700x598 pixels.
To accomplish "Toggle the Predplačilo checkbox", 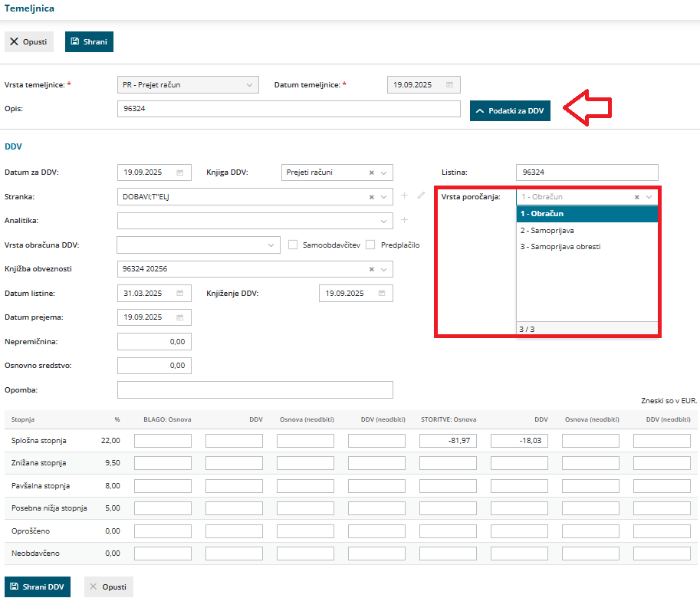I will [x=370, y=245].
